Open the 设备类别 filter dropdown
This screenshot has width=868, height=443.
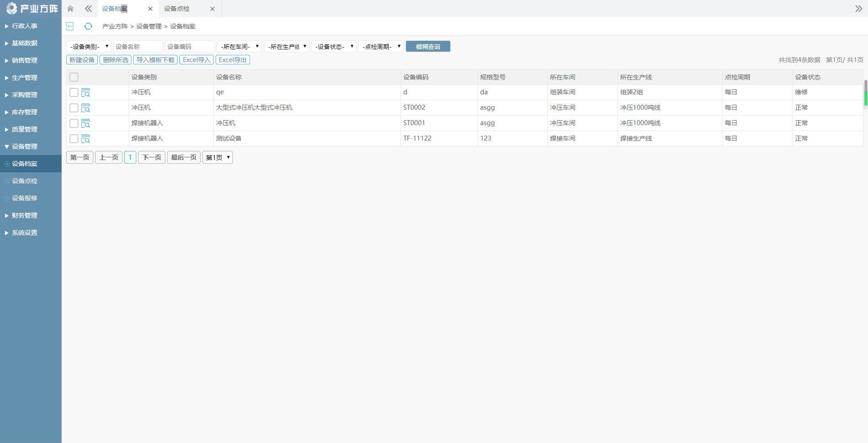pos(89,47)
